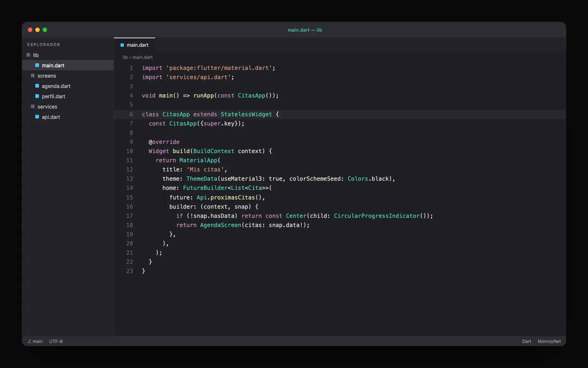Image resolution: width=588 pixels, height=368 pixels.
Task: Click CircularProgressIndicator in the code
Action: (376, 216)
